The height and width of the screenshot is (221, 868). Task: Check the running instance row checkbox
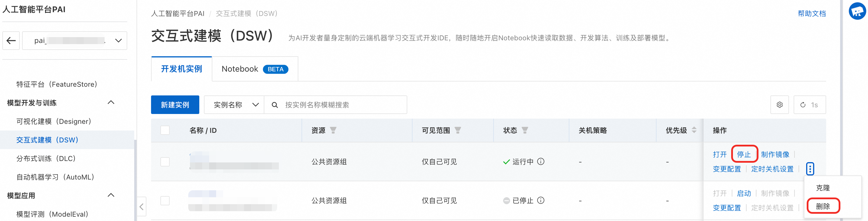[x=165, y=162]
